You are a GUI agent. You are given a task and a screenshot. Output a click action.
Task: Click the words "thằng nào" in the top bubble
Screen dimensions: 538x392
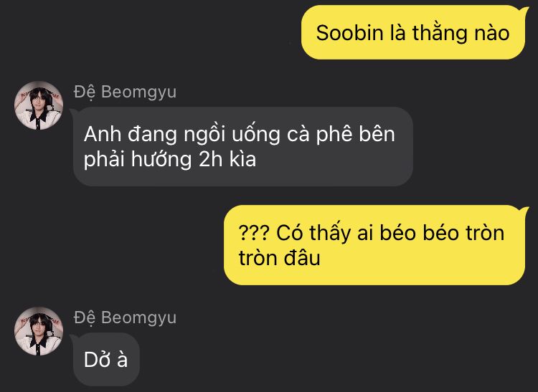[461, 33]
